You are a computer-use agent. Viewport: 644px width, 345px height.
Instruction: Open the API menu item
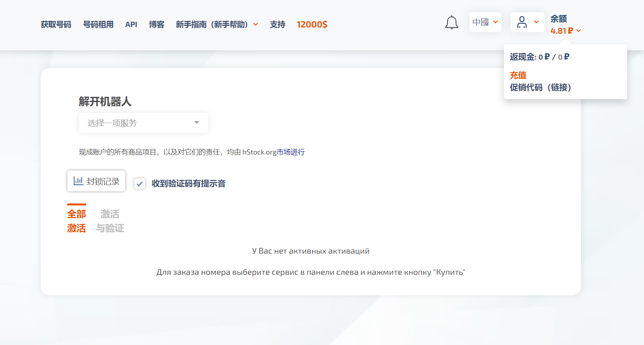pos(131,25)
